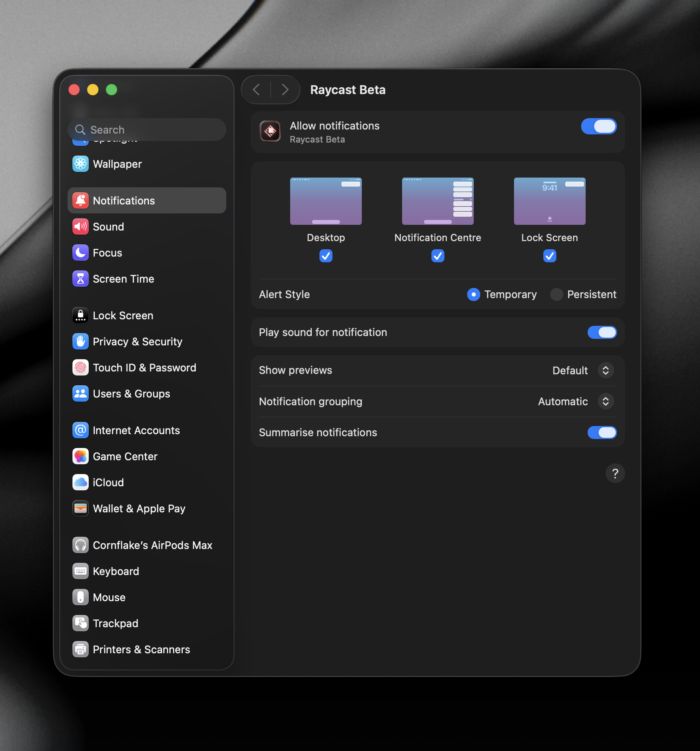This screenshot has height=751, width=700.
Task: Click into the Search field
Action: pos(147,130)
